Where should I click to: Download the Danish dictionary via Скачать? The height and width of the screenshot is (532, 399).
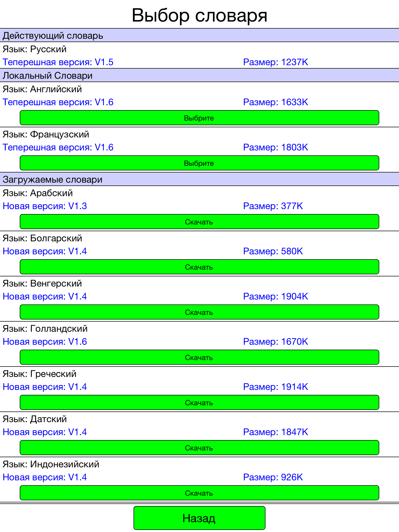199,448
